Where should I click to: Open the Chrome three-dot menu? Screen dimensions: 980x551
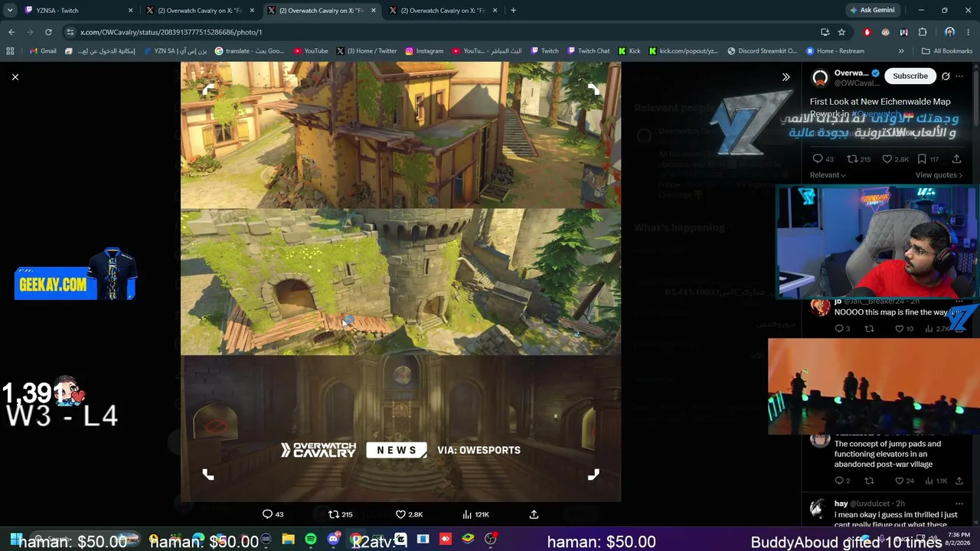969,32
